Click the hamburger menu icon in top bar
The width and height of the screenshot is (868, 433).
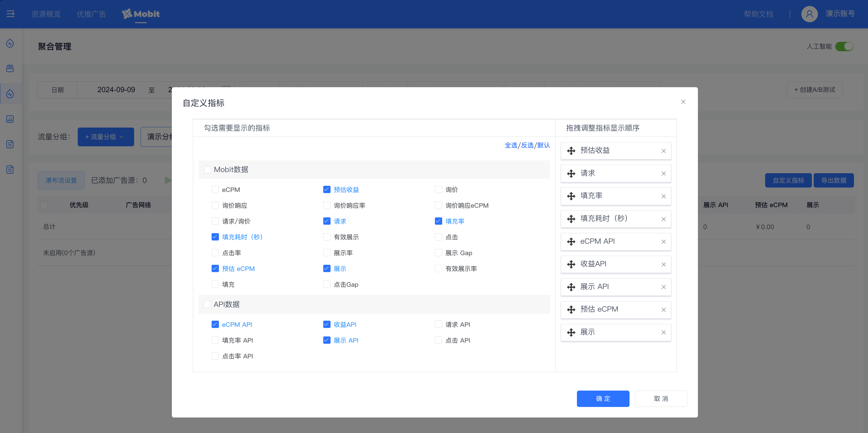pyautogui.click(x=11, y=14)
